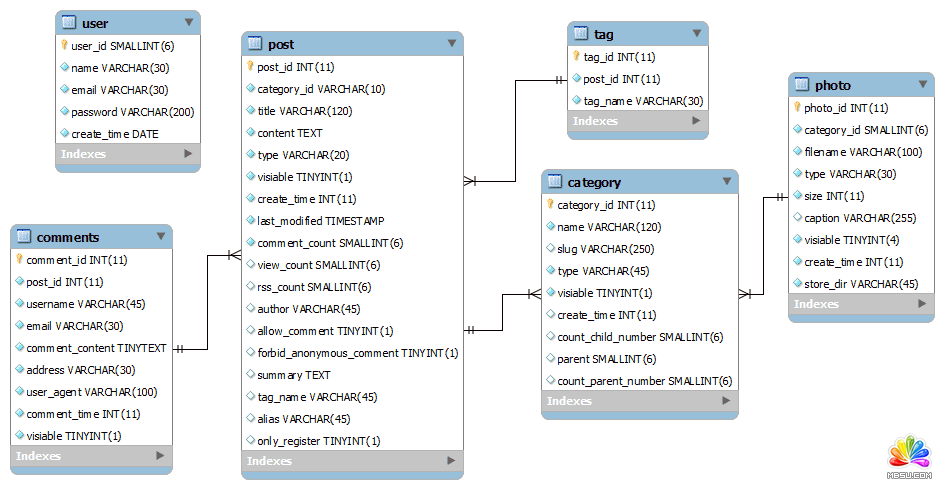
Task: Collapse the category table header arrow
Action: click(726, 182)
